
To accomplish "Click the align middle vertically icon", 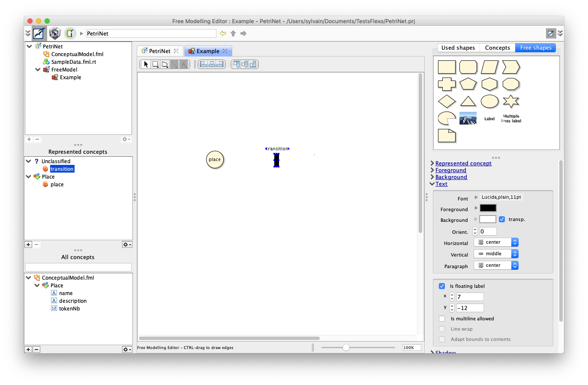I will [245, 64].
